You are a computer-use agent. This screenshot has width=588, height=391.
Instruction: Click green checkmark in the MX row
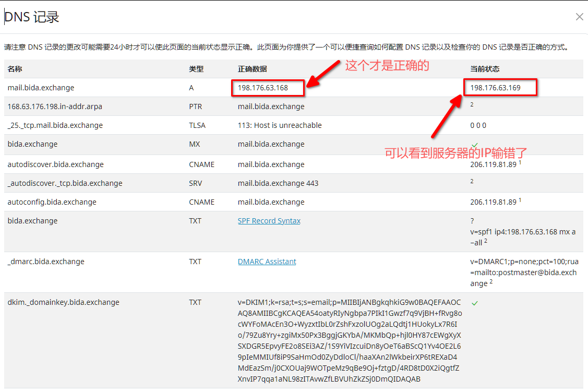[474, 145]
